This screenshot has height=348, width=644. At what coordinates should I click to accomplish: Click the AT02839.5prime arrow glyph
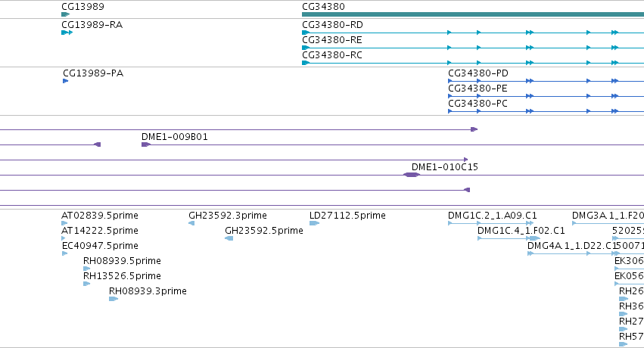[64, 223]
